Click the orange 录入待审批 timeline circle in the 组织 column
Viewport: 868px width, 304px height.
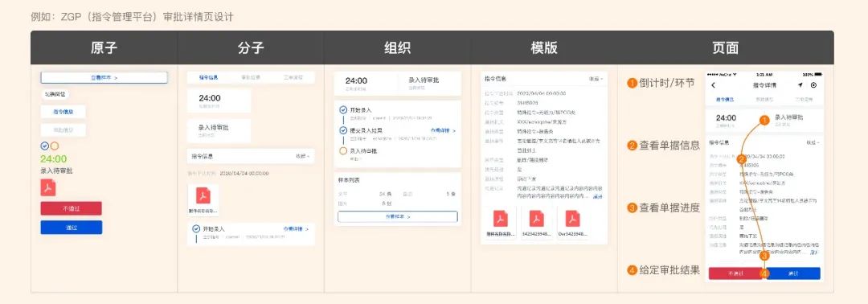[x=343, y=150]
